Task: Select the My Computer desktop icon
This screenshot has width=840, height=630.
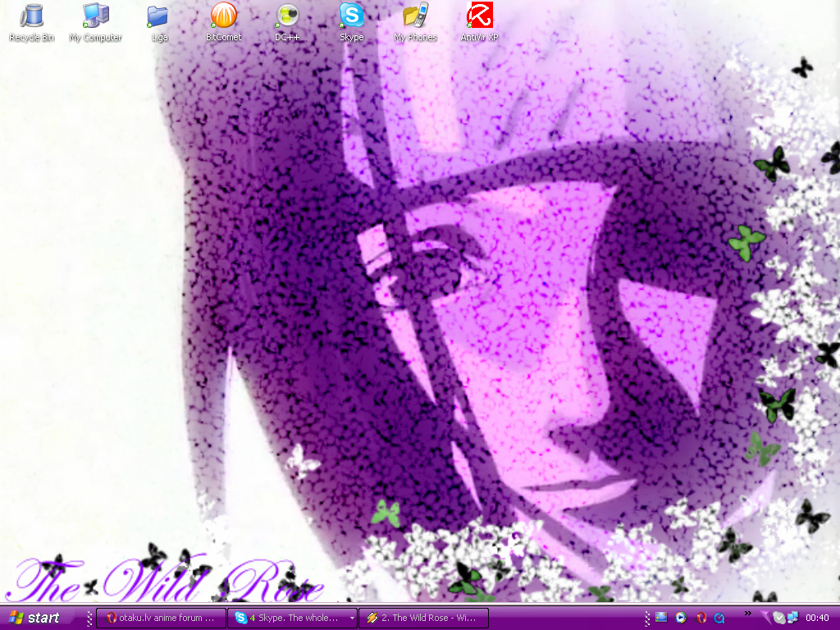Action: [95, 22]
